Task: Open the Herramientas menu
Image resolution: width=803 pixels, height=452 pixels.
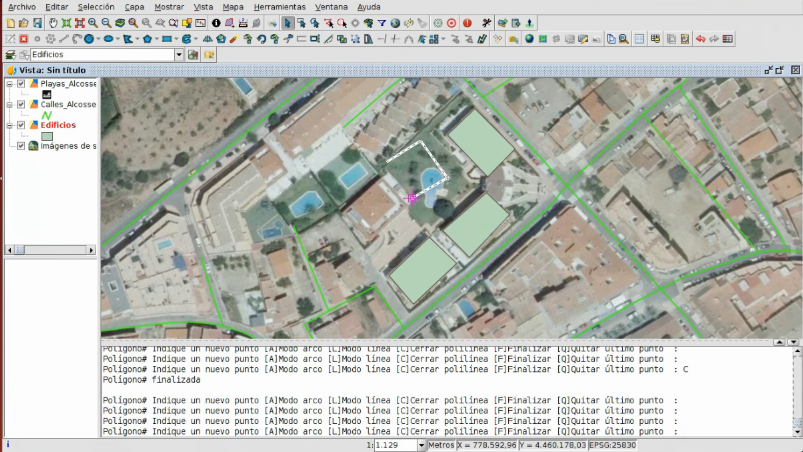Action: [279, 6]
